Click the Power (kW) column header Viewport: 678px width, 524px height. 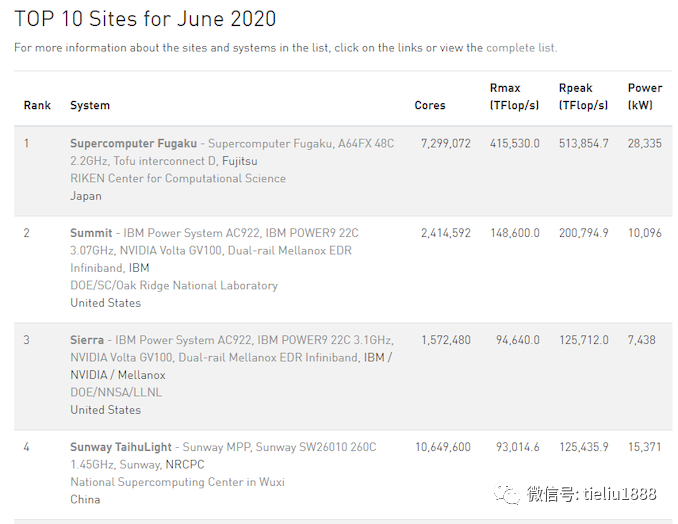click(645, 97)
